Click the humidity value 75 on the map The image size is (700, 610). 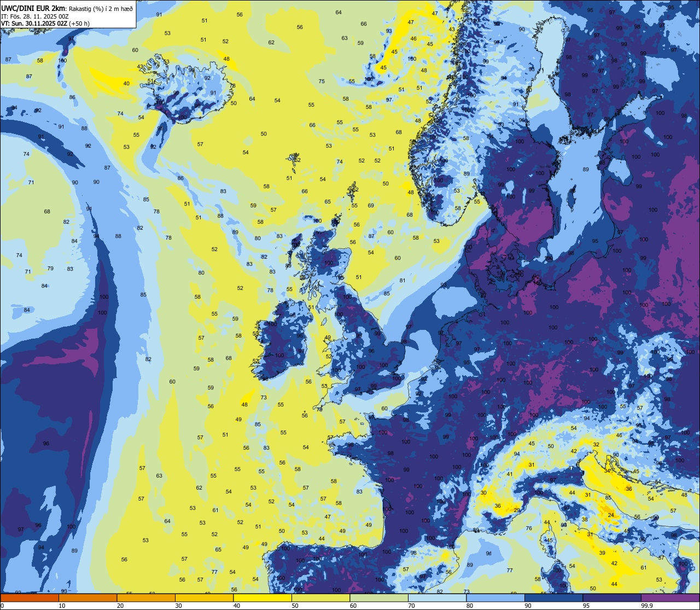point(322,82)
